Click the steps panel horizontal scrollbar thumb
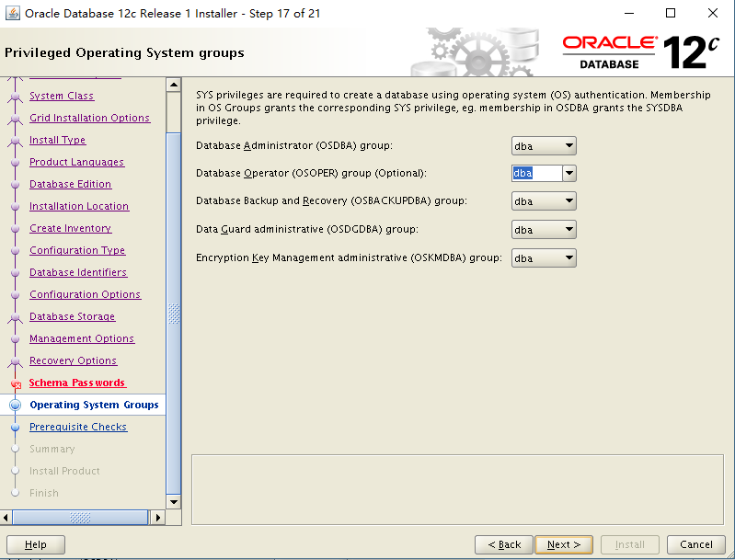This screenshot has width=735, height=560. (80, 518)
